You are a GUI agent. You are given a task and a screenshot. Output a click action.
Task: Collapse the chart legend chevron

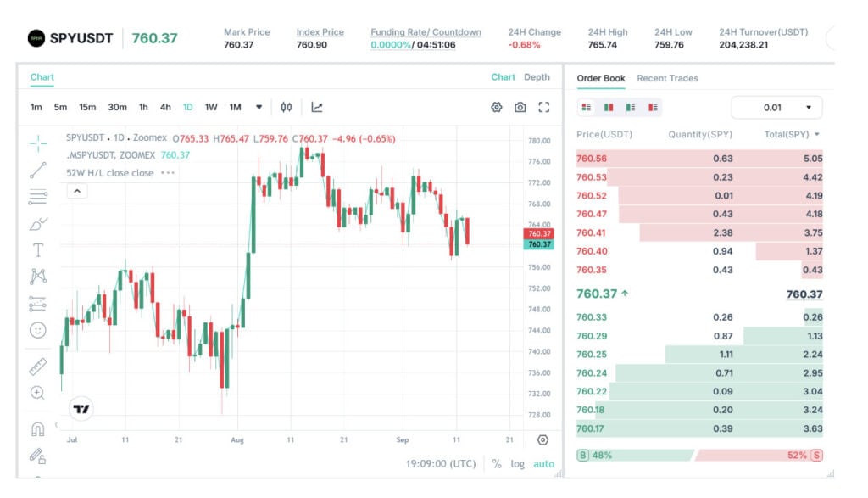pos(77,191)
